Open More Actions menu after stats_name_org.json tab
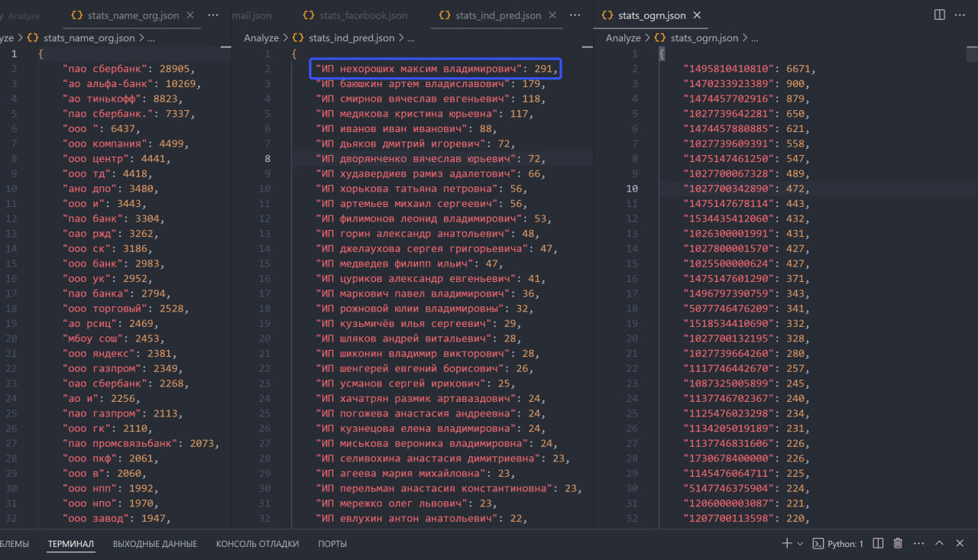This screenshot has height=560, width=978. pos(213,15)
